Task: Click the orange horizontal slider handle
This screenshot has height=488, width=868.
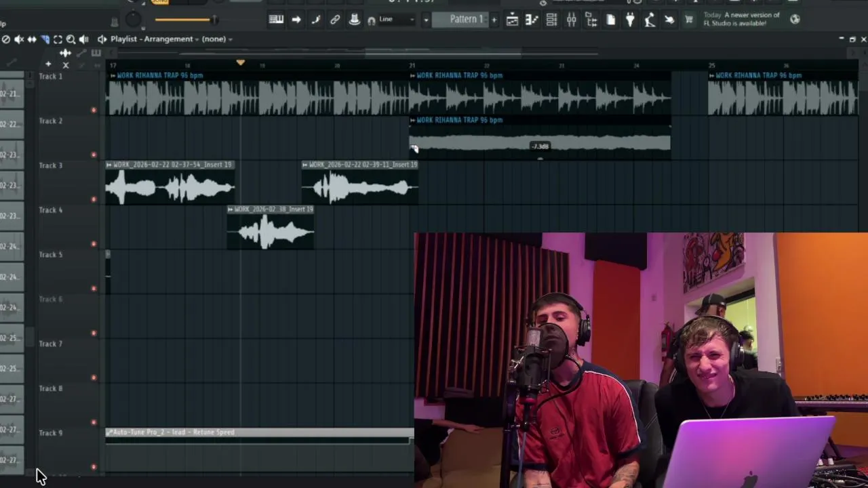Action: pyautogui.click(x=214, y=20)
